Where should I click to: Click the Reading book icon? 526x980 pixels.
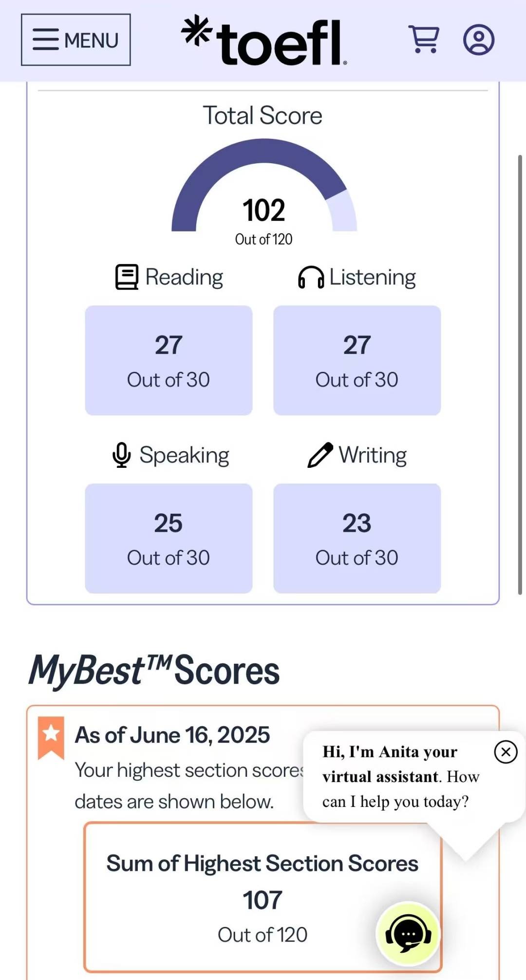click(x=127, y=277)
